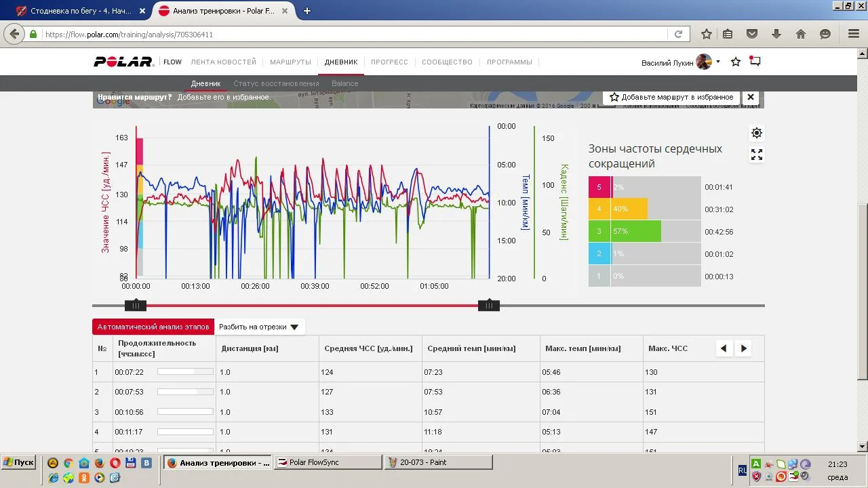The width and height of the screenshot is (868, 488).
Task: Open Polar notifications speech bubble icon
Action: pos(755,62)
